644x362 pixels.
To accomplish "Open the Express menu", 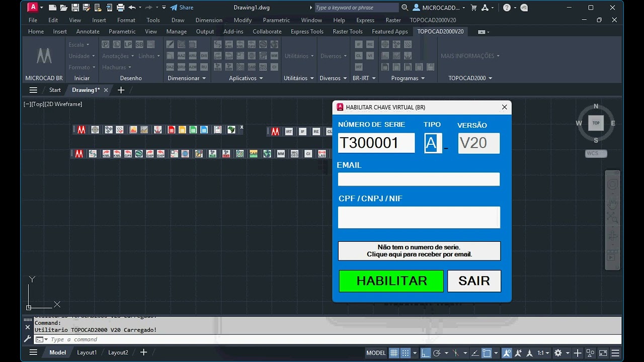I will pos(365,20).
